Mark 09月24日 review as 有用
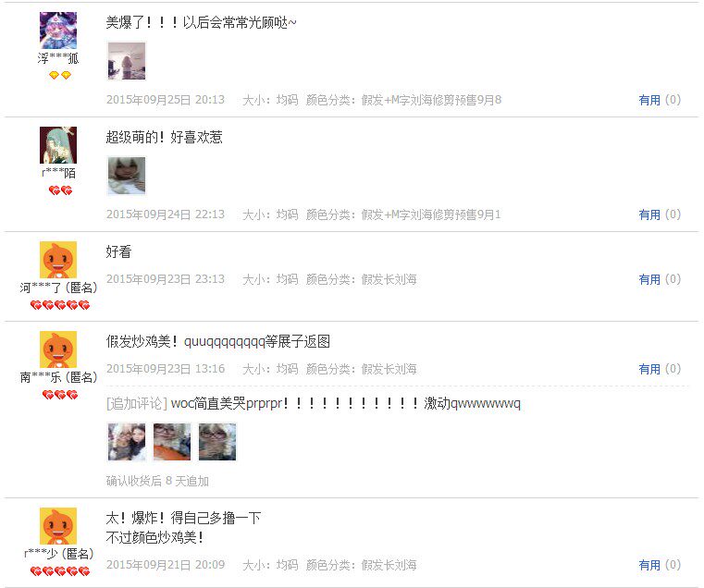The image size is (704, 588). [649, 214]
